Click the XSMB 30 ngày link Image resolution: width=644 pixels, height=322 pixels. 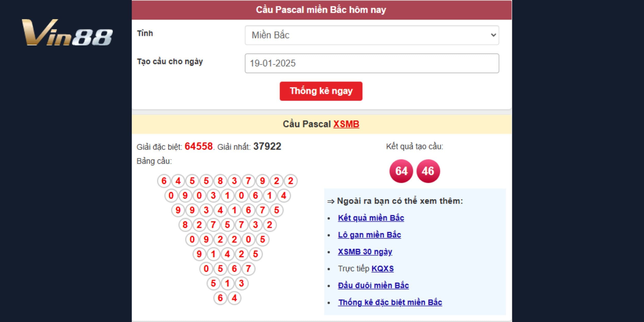[366, 251]
